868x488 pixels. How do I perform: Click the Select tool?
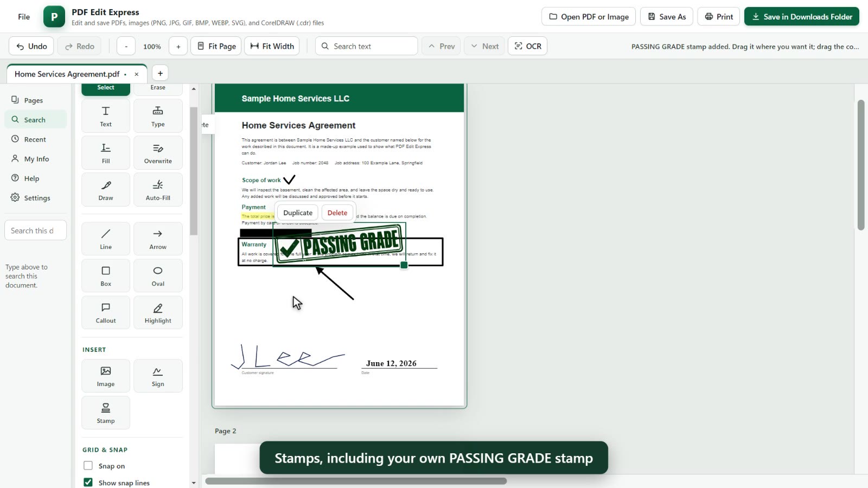coord(106,89)
